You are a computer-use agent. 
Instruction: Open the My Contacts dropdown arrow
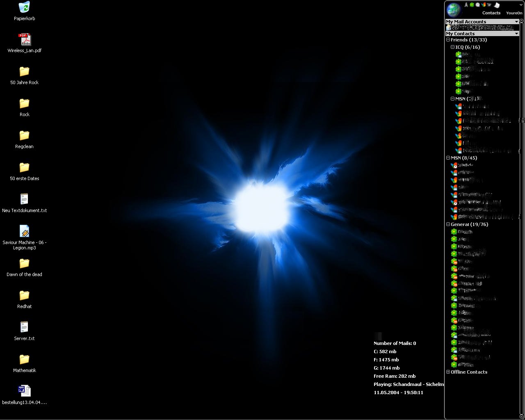516,34
